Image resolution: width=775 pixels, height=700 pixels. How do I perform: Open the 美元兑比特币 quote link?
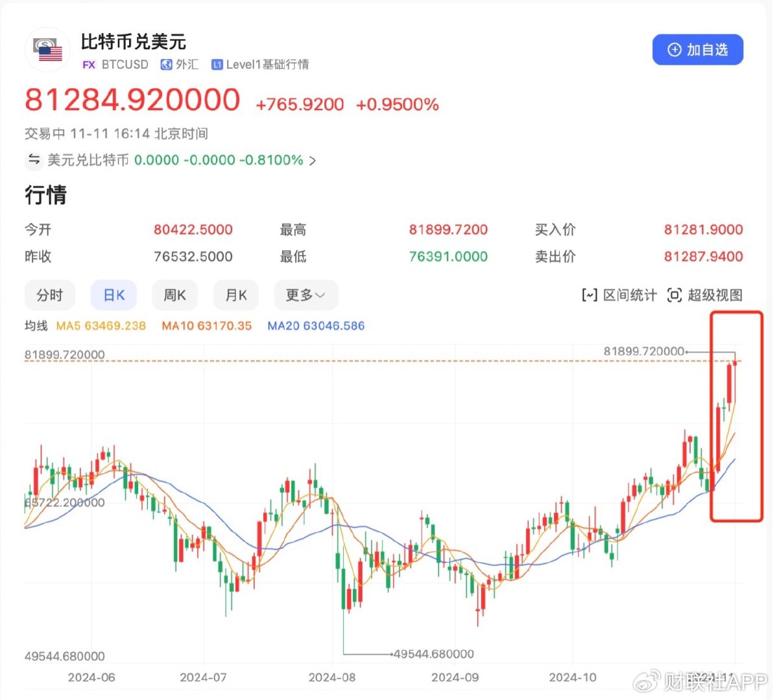click(x=88, y=160)
